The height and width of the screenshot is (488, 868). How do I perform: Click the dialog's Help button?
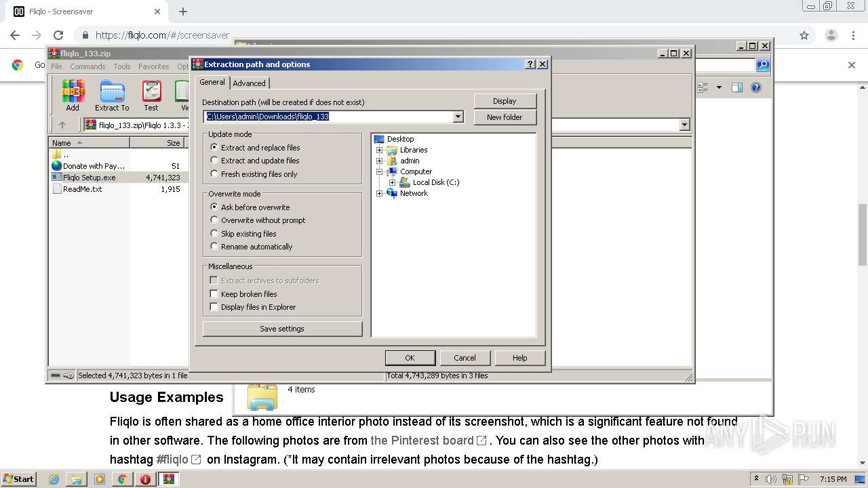click(520, 358)
